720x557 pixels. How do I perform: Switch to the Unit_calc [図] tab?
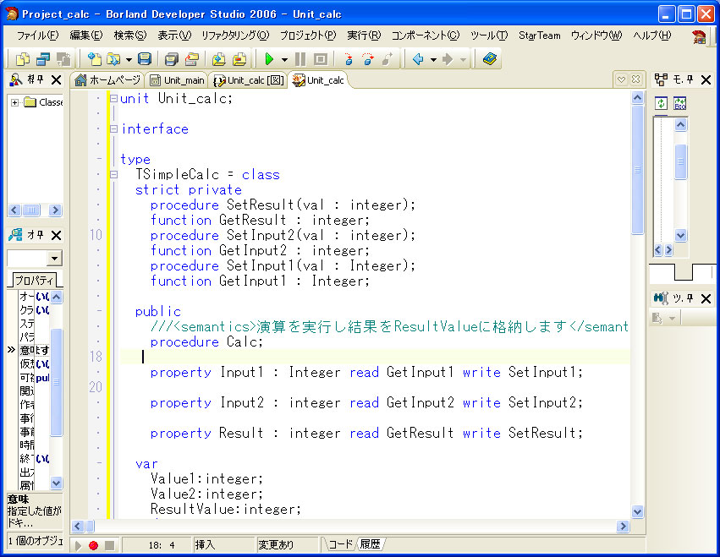pyautogui.click(x=249, y=80)
